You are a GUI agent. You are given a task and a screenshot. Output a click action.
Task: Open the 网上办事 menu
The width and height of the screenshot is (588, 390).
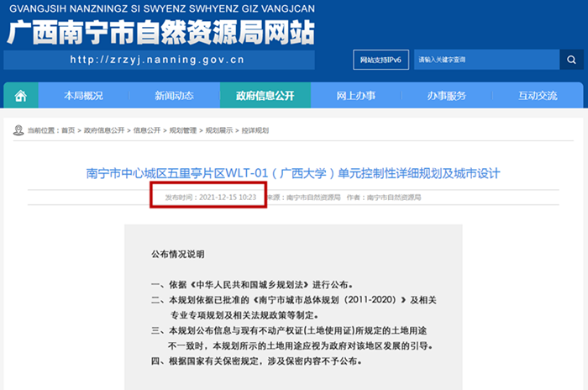pyautogui.click(x=356, y=96)
